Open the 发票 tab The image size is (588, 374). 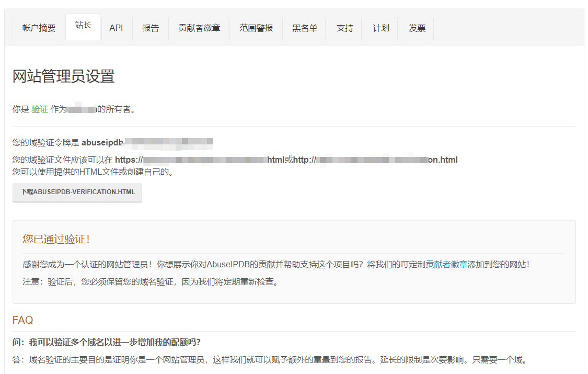[x=417, y=28]
